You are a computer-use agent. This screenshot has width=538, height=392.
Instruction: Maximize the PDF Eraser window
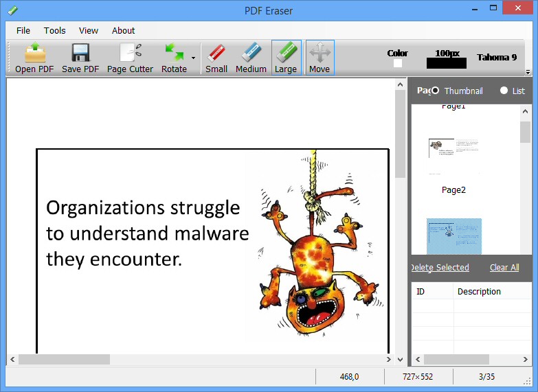tap(493, 8)
